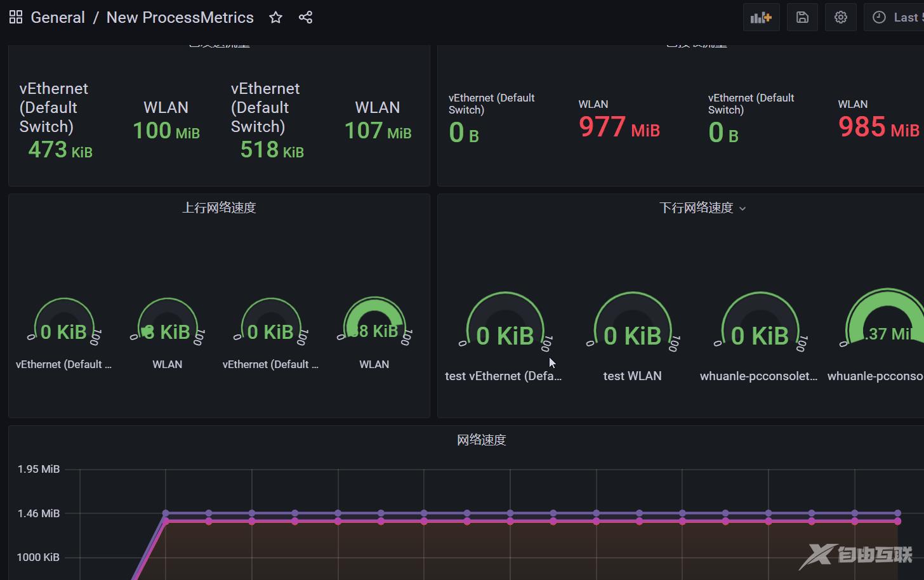Expand the chevron beside 下行网络速度

point(742,209)
